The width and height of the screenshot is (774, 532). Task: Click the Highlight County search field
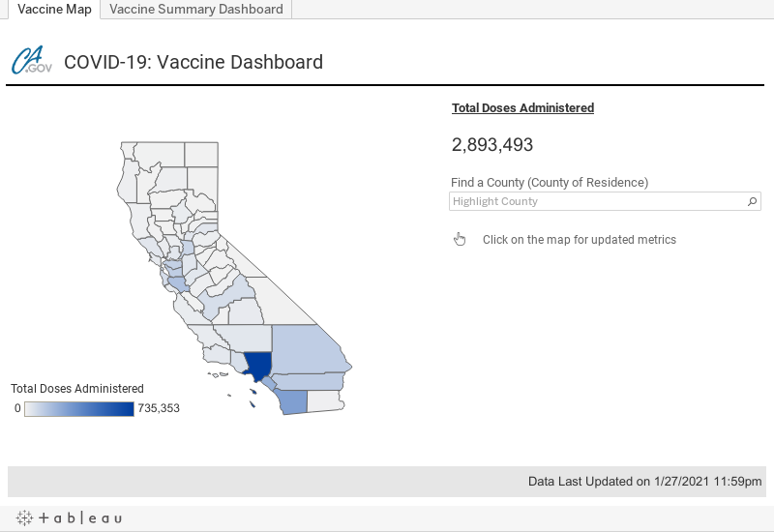(x=597, y=202)
